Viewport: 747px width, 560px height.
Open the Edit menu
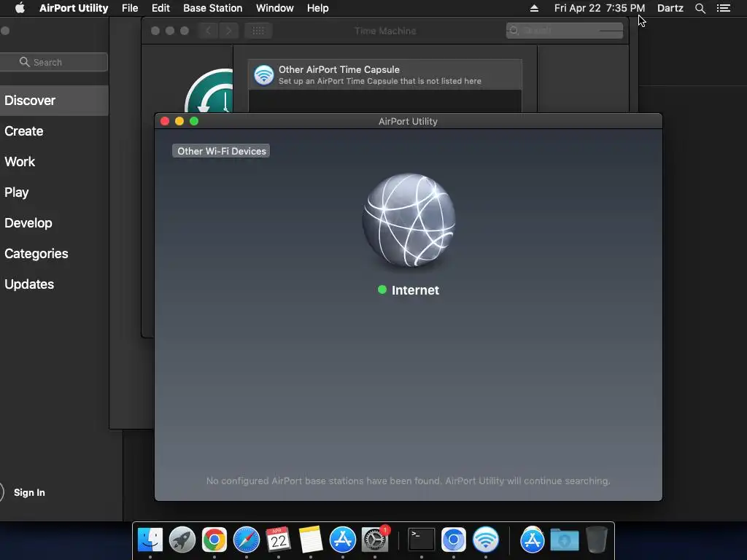(160, 8)
